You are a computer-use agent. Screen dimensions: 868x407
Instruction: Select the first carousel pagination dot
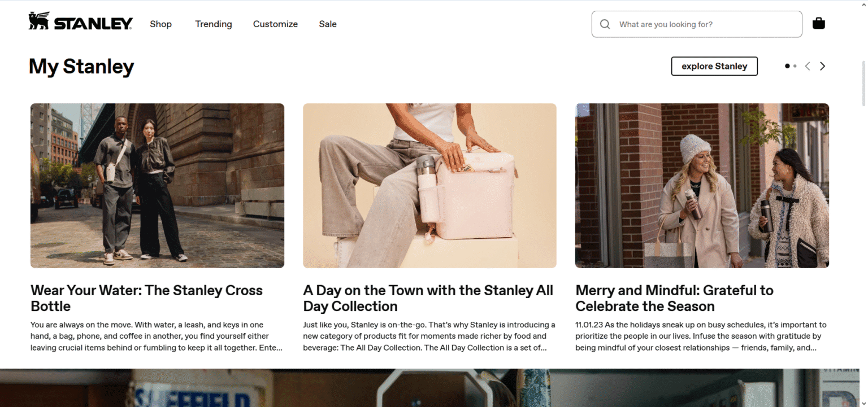point(787,66)
